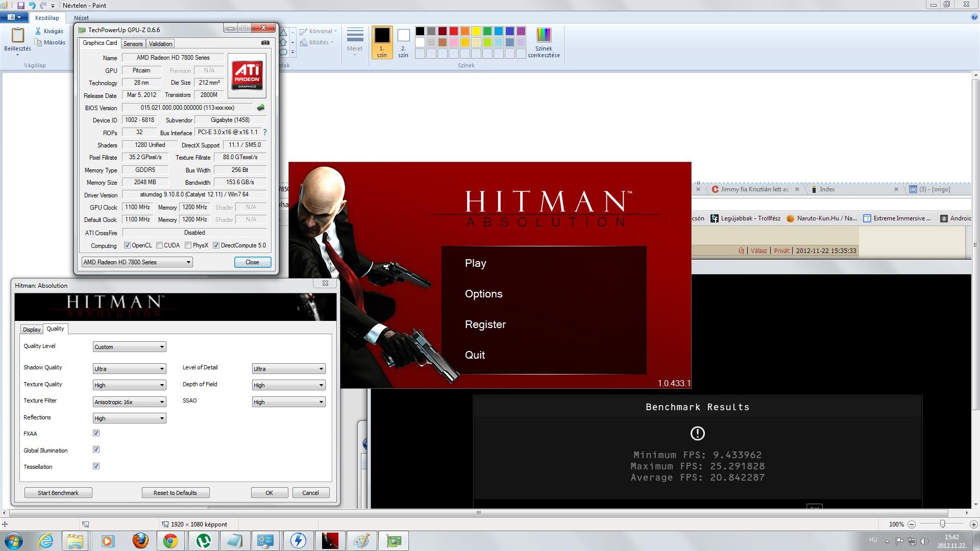980x551 pixels.
Task: Click Options in Hitman launcher
Action: [x=484, y=294]
